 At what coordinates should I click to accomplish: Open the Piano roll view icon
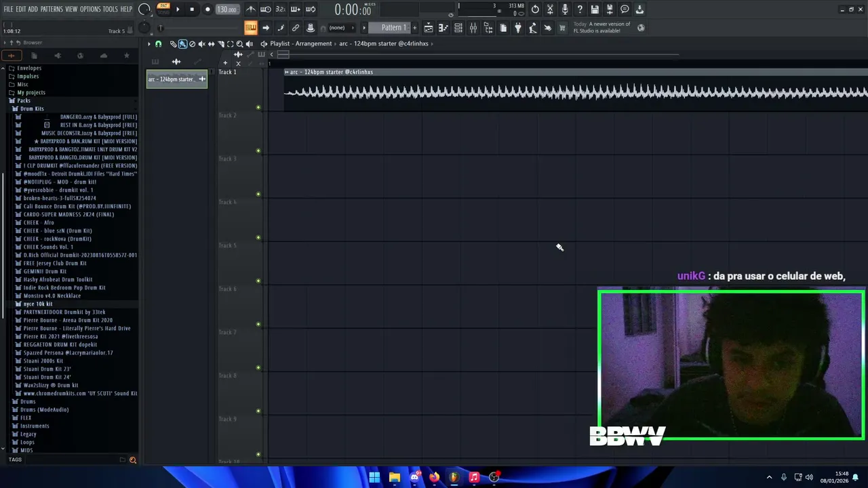(443, 28)
